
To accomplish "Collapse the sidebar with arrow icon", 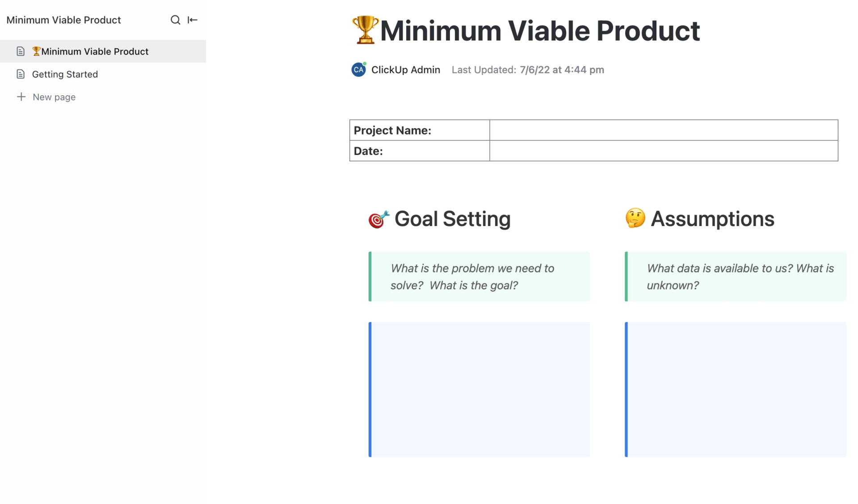I will (x=193, y=20).
